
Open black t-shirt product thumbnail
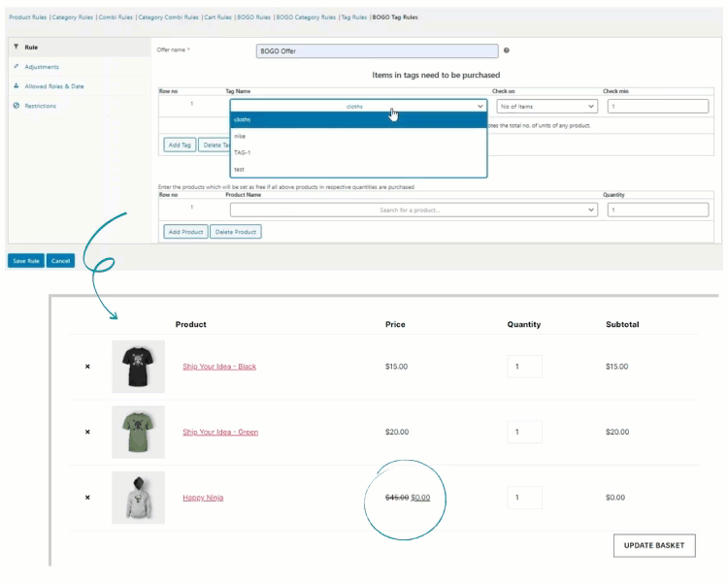[139, 367]
